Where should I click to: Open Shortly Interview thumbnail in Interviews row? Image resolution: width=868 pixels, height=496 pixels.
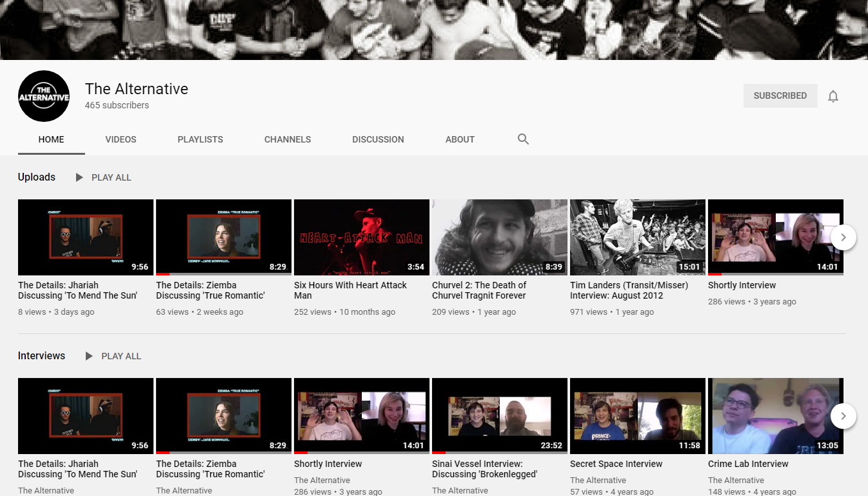pyautogui.click(x=362, y=416)
